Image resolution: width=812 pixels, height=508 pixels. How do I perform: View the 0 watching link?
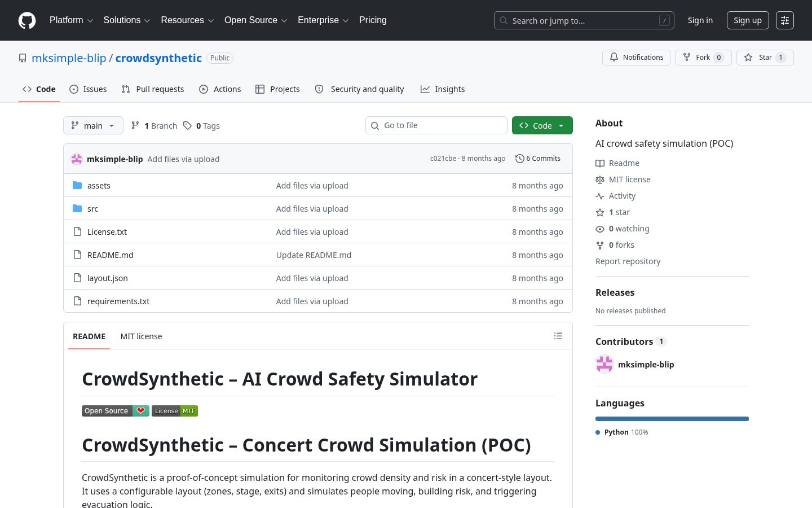pyautogui.click(x=623, y=229)
